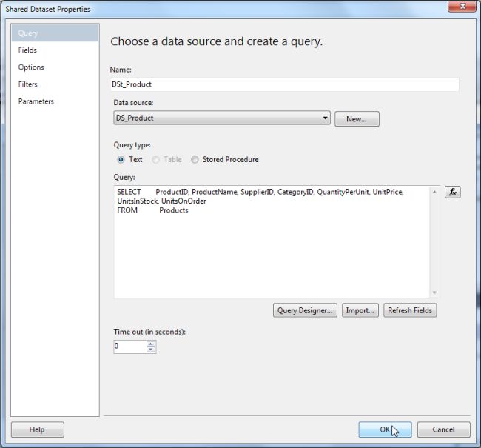Viewport: 481px width, 448px height.
Task: Click query scrollbar up arrow
Action: [x=434, y=193]
